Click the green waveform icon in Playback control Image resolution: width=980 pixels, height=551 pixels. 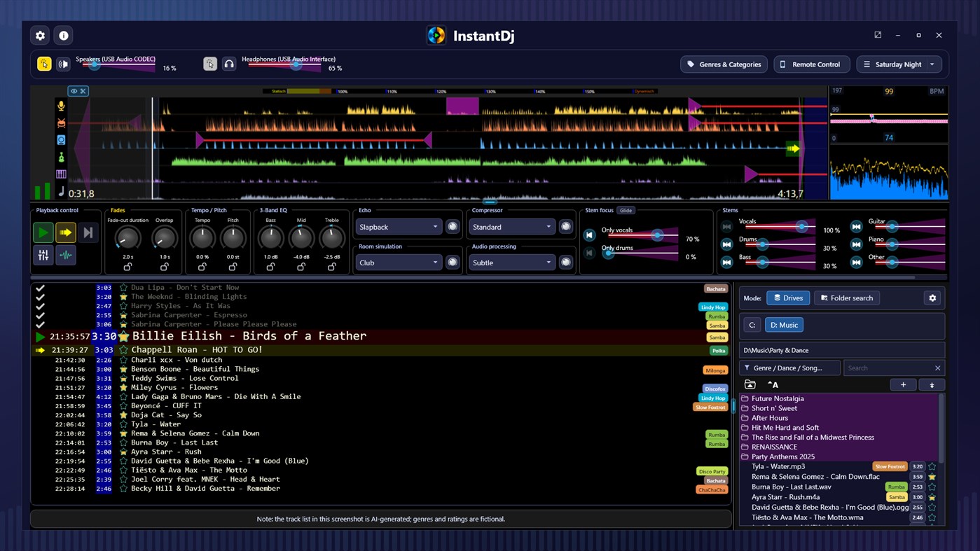66,256
